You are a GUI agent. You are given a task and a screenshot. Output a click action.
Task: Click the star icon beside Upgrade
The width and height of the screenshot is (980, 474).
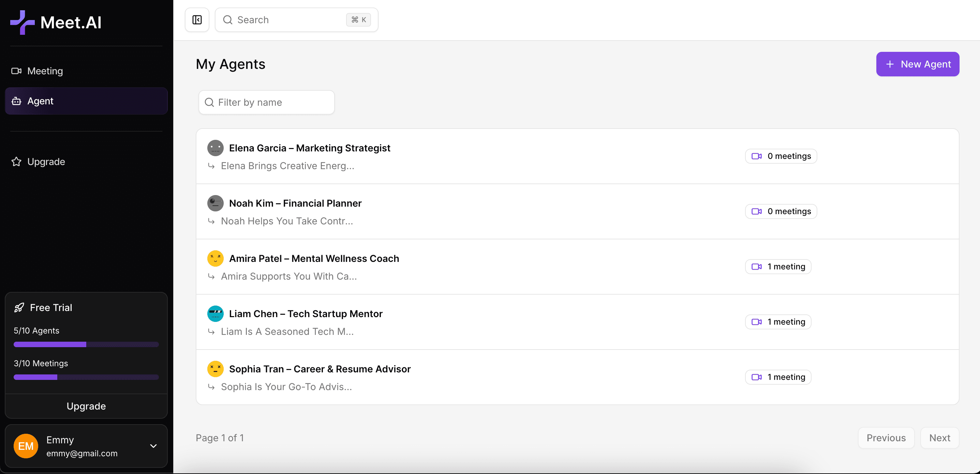coord(16,162)
